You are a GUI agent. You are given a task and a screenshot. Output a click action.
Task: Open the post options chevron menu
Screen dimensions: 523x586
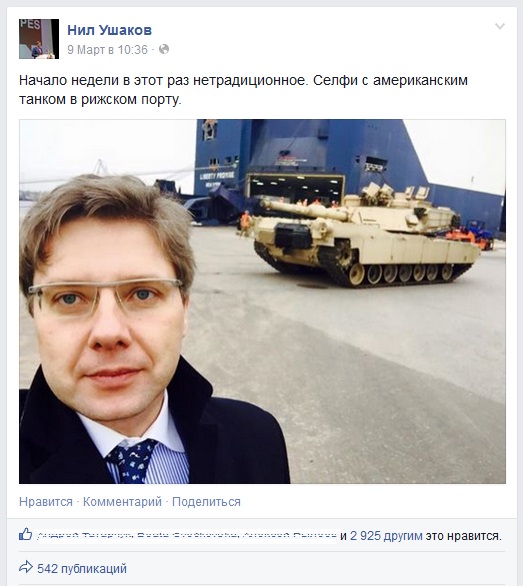(x=499, y=26)
